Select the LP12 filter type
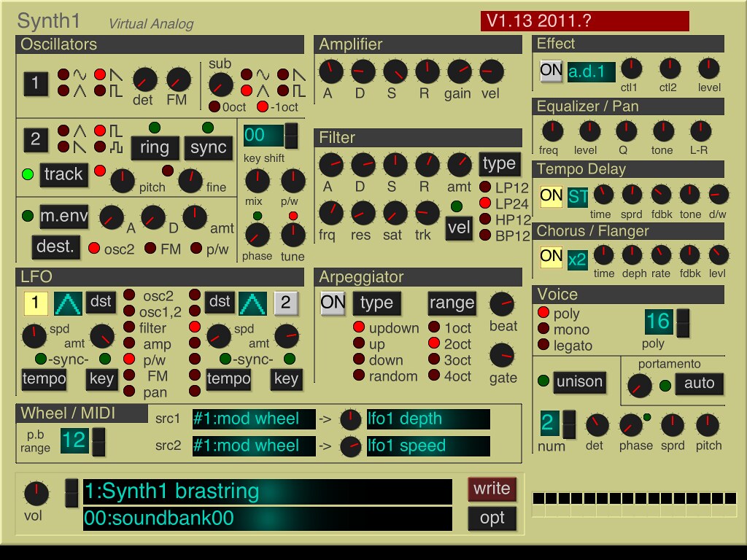This screenshot has width=747, height=560. (485, 187)
